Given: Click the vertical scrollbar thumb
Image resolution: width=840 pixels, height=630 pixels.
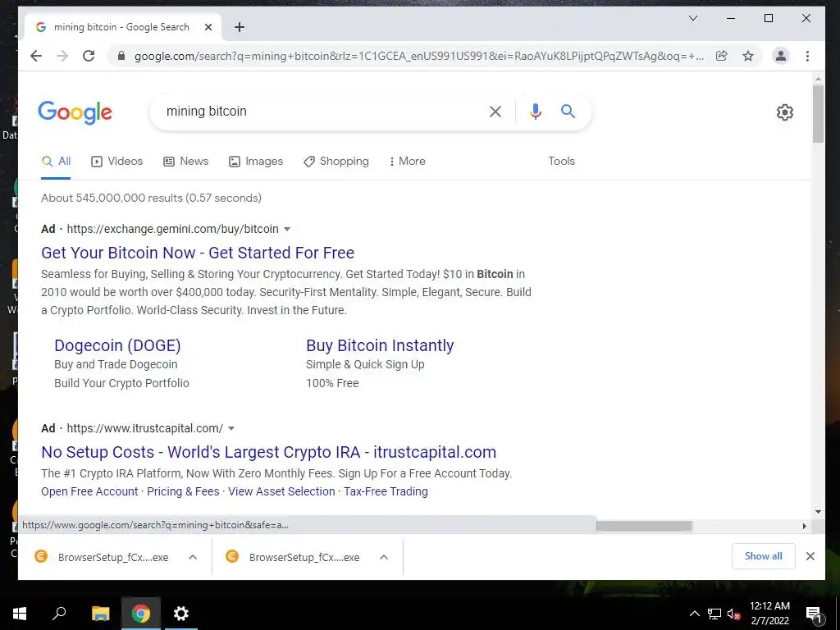Looking at the screenshot, I should point(818,113).
